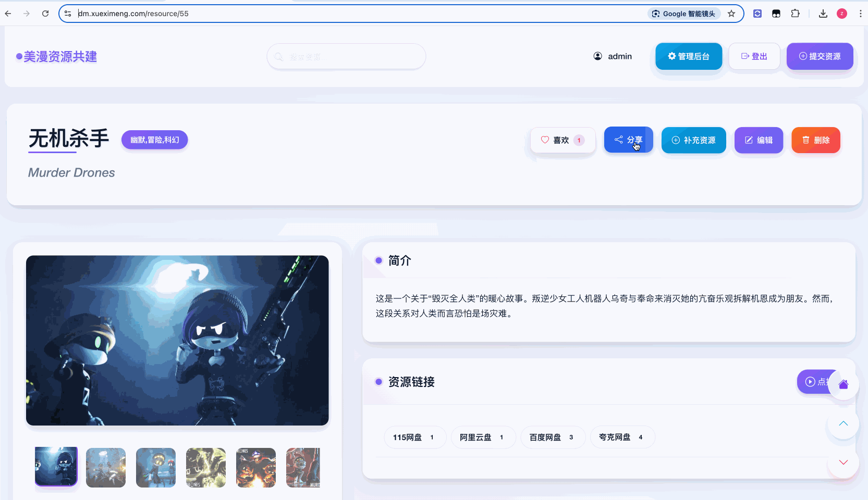The image size is (868, 500).
Task: Open Google 智能镜头 lens button
Action: pyautogui.click(x=683, y=14)
